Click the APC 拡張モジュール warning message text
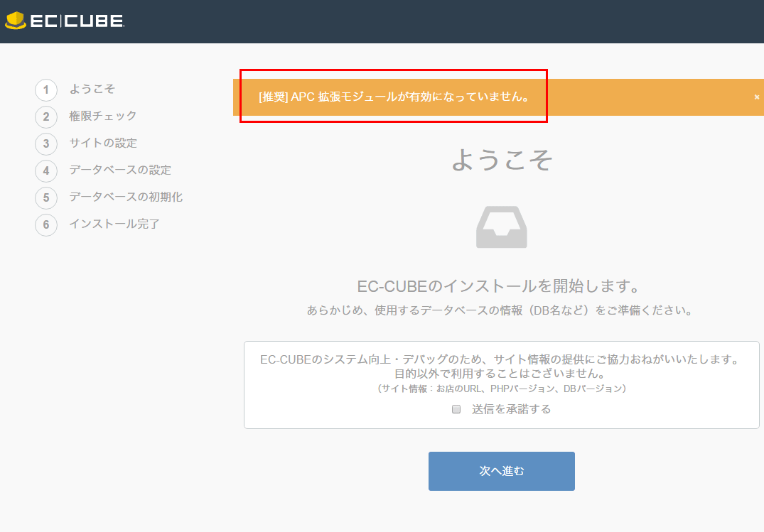The image size is (764, 532). (394, 97)
